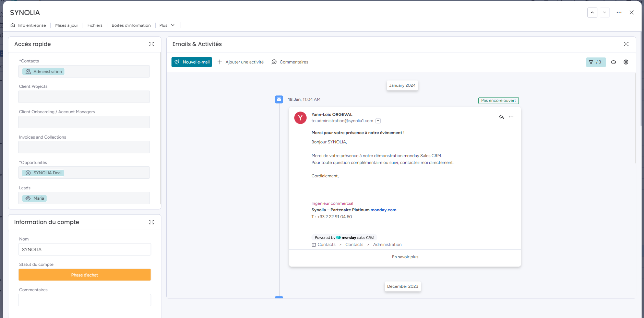Edit the Nom field containing SYNOLIA
Image resolution: width=644 pixels, height=318 pixels.
(85, 249)
